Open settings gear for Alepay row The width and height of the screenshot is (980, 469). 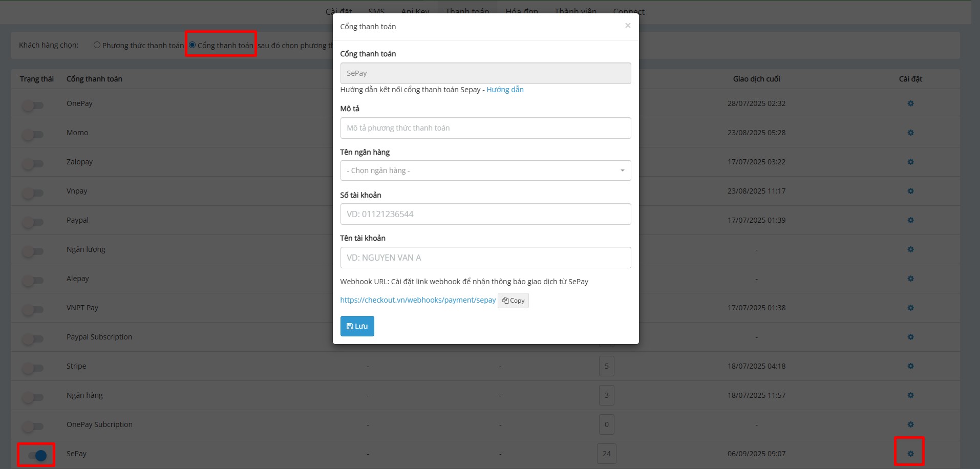(910, 279)
